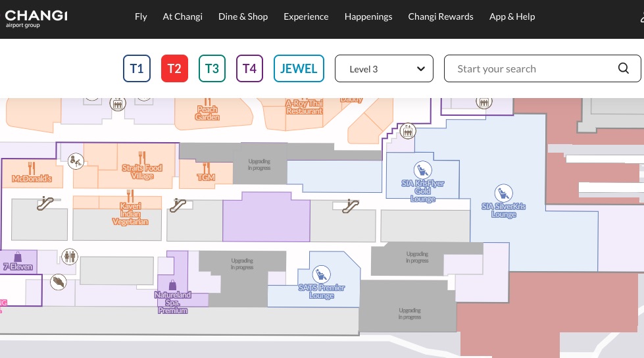
Task: Open the Fly menu
Action: (x=141, y=17)
